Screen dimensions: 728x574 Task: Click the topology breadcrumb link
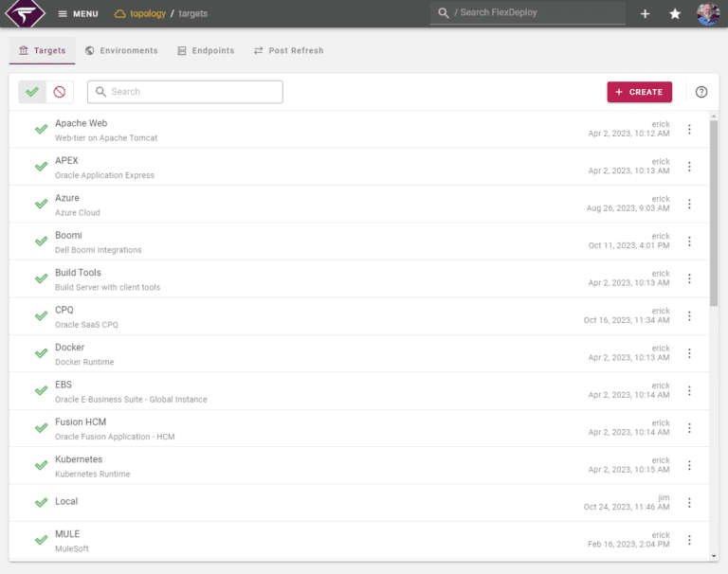(139, 13)
